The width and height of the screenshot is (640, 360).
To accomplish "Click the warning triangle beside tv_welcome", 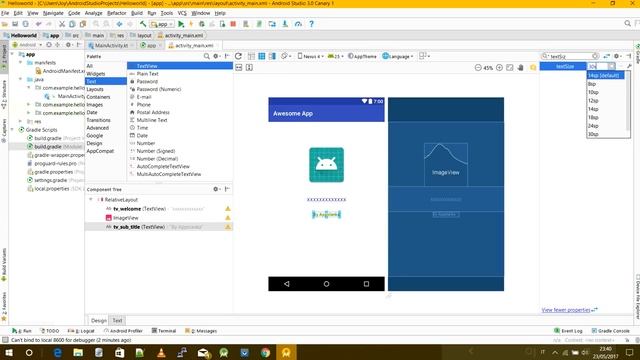I will 228,209.
